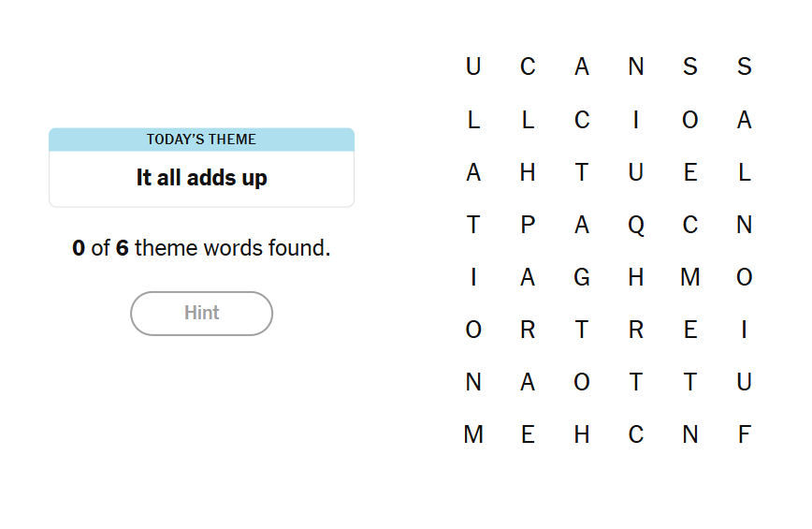This screenshot has height=529, width=812.
Task: Click the Today's Theme header
Action: click(201, 140)
